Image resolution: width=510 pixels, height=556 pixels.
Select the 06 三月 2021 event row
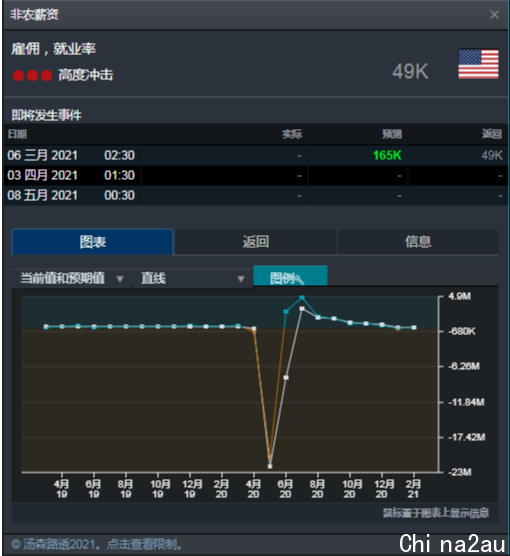pyautogui.click(x=255, y=155)
